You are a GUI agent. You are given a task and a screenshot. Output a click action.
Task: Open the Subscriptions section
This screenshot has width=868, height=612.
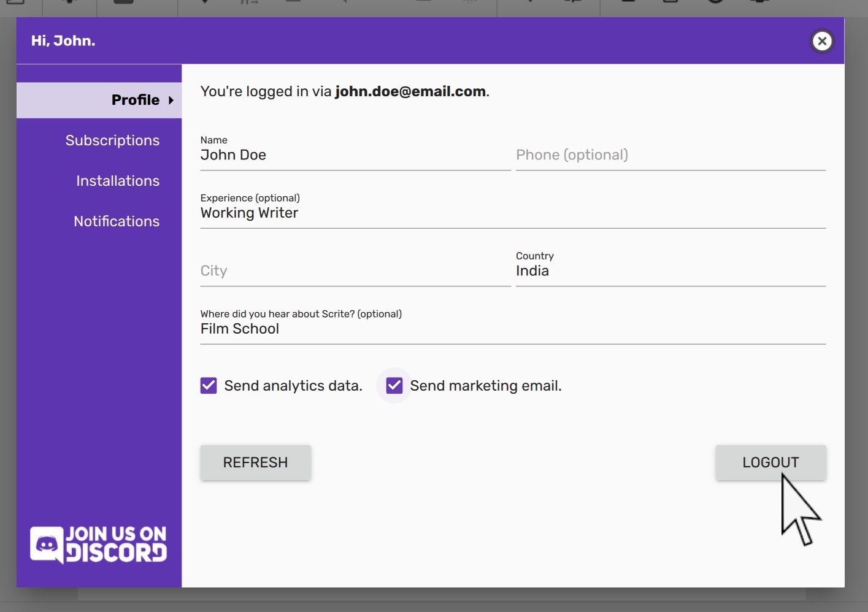(x=112, y=140)
